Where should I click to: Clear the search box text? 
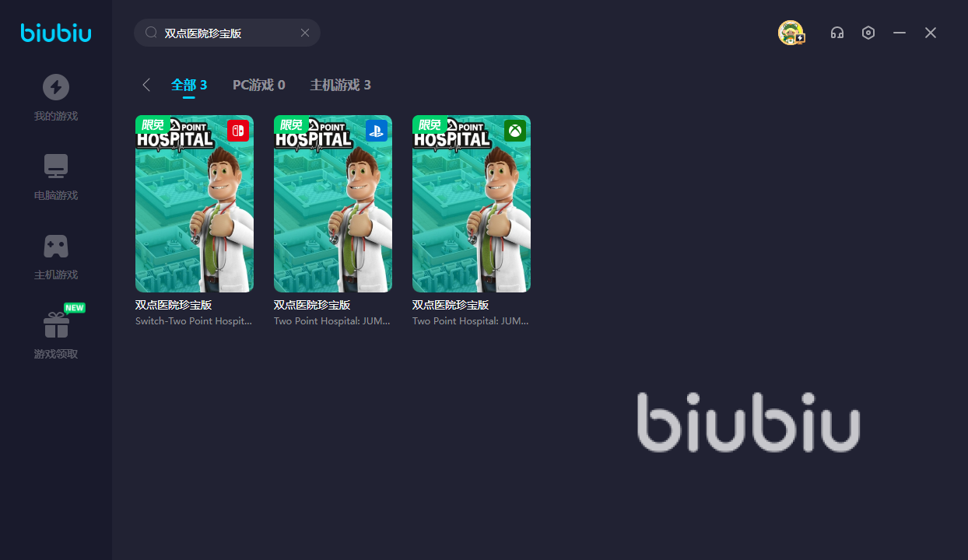305,33
